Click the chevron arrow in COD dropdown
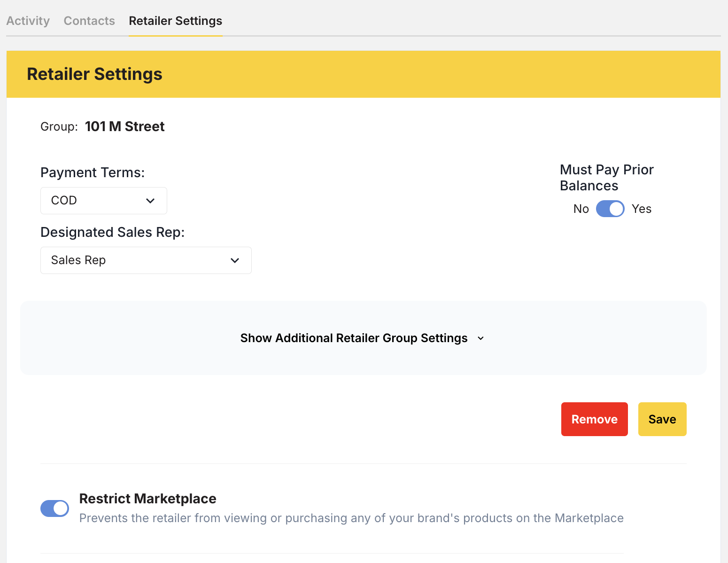This screenshot has width=728, height=563. click(x=150, y=201)
